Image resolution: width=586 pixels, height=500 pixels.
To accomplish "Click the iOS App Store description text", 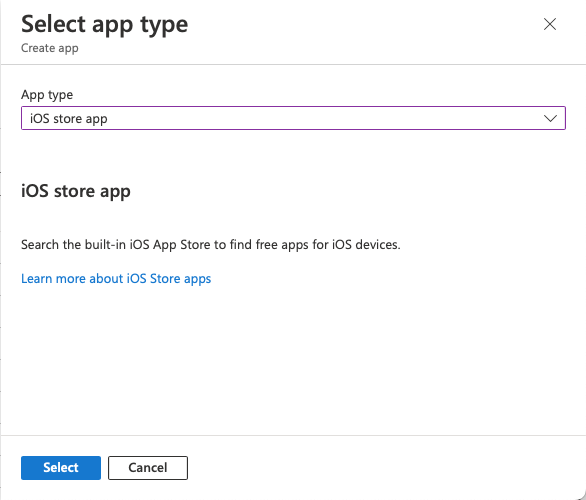I will [211, 245].
